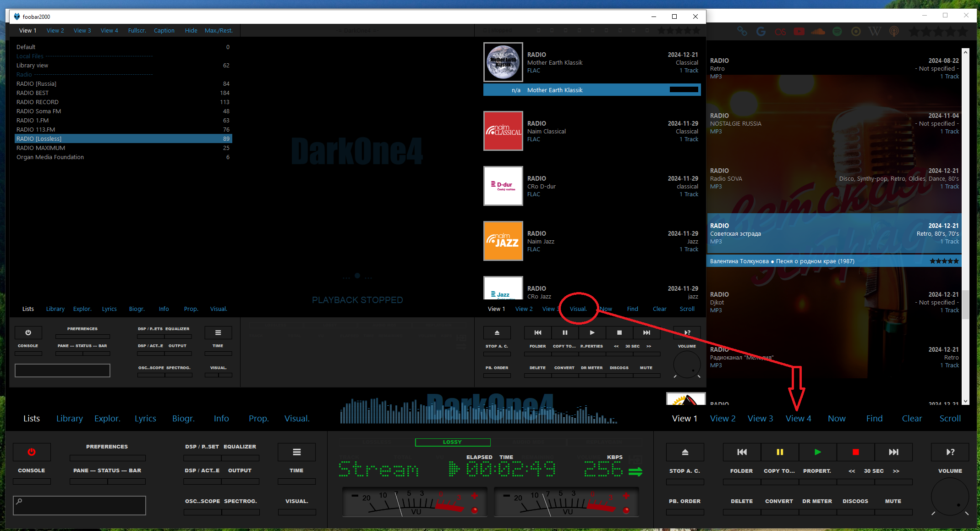Click the Wikipedia W icon
This screenshot has height=531, width=980.
click(x=874, y=32)
